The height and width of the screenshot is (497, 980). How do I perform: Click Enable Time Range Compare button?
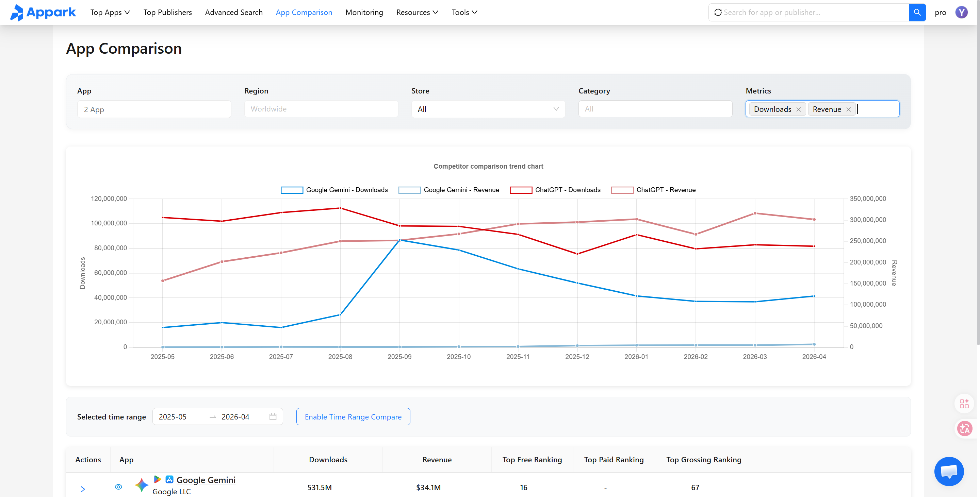[353, 416]
